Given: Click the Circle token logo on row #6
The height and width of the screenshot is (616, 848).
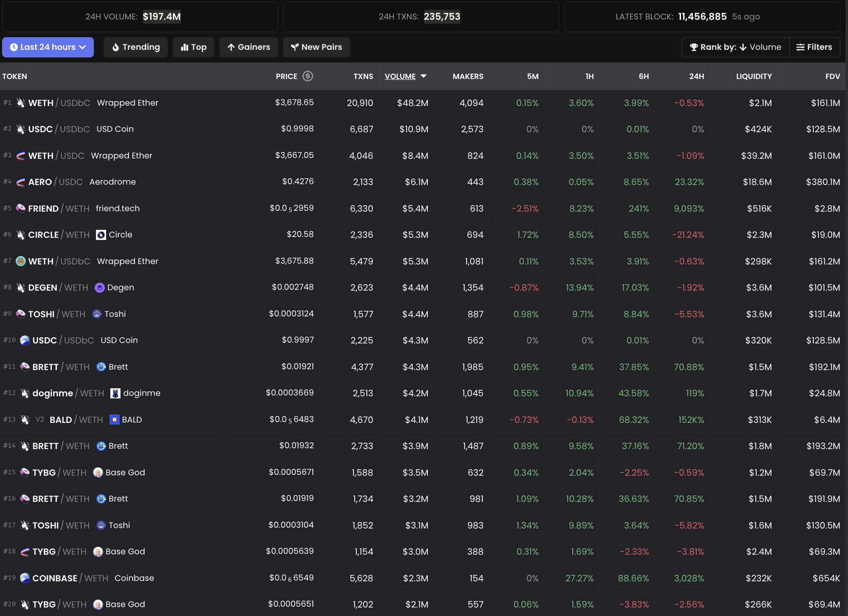Looking at the screenshot, I should click(101, 234).
